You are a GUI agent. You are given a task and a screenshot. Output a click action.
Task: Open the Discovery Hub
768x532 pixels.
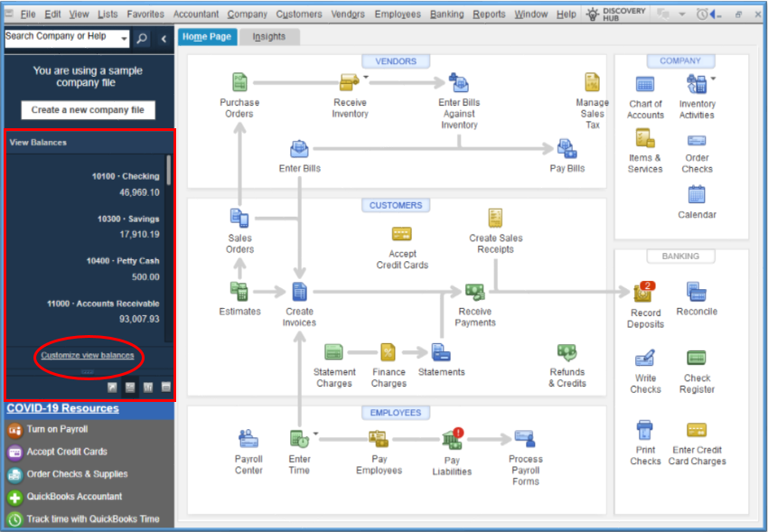tap(616, 14)
